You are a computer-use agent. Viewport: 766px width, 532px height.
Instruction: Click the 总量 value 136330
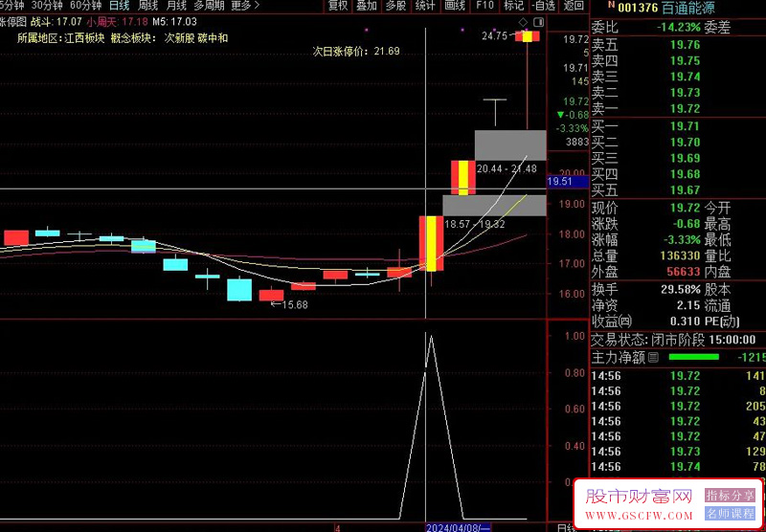680,255
